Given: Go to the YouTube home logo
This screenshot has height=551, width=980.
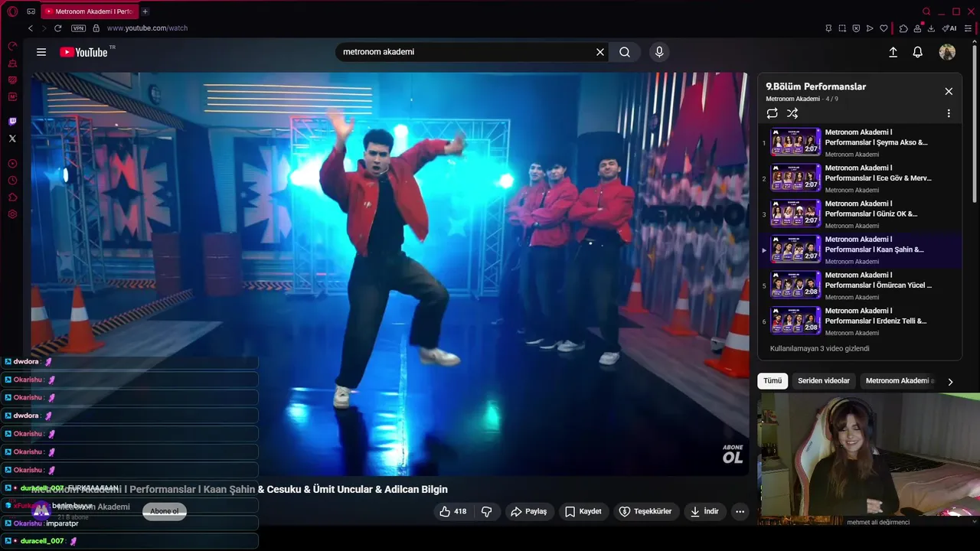Looking at the screenshot, I should (x=84, y=52).
